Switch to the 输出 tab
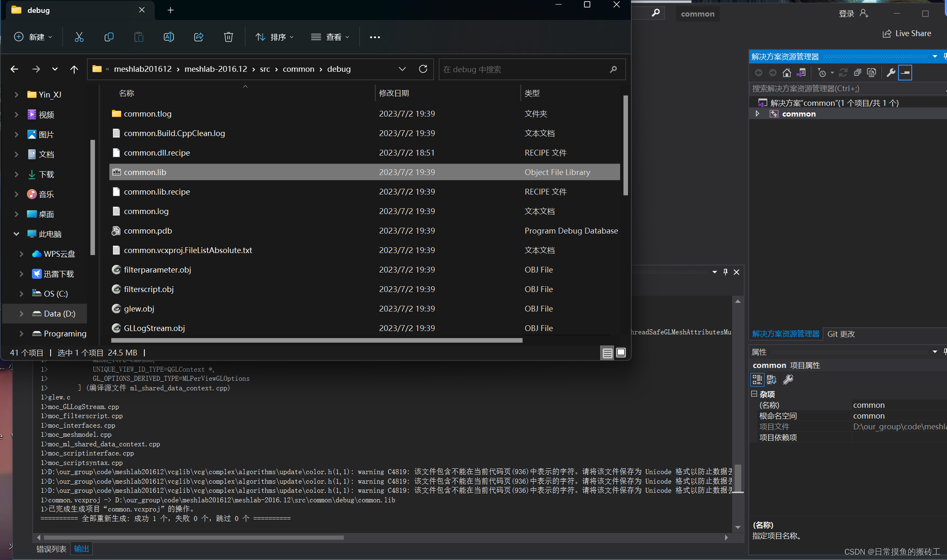The width and height of the screenshot is (947, 560). click(x=81, y=548)
